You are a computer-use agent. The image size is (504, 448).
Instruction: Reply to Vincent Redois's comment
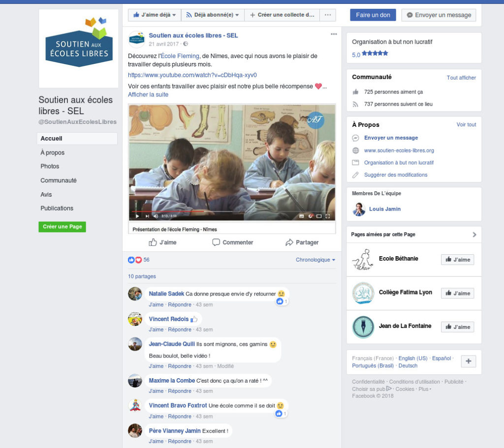coord(179,330)
